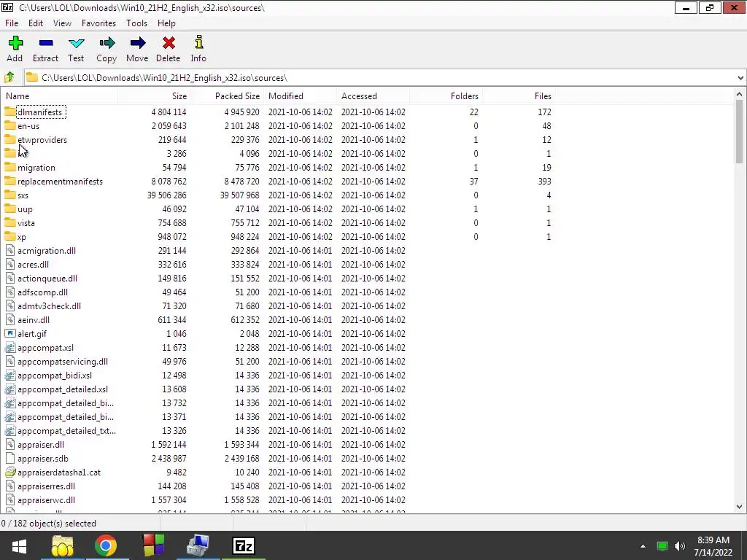Click the taskbar clock showing 8:39 AM

click(713, 546)
